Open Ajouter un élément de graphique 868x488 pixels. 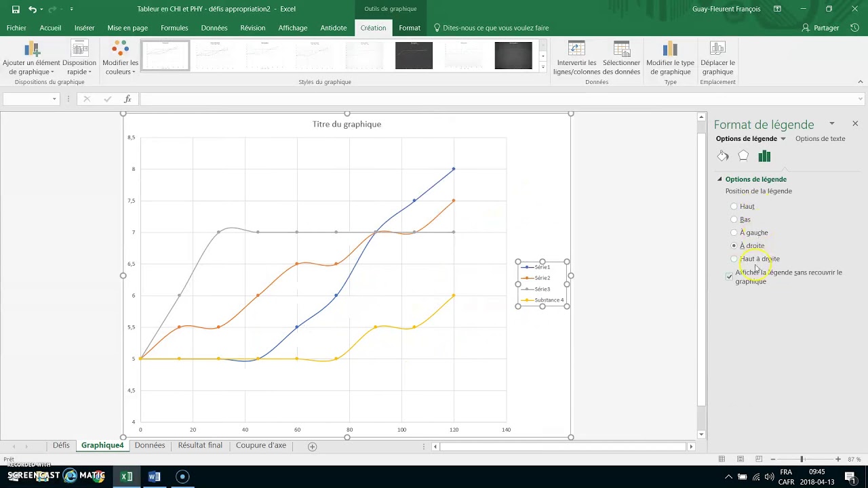click(x=31, y=58)
